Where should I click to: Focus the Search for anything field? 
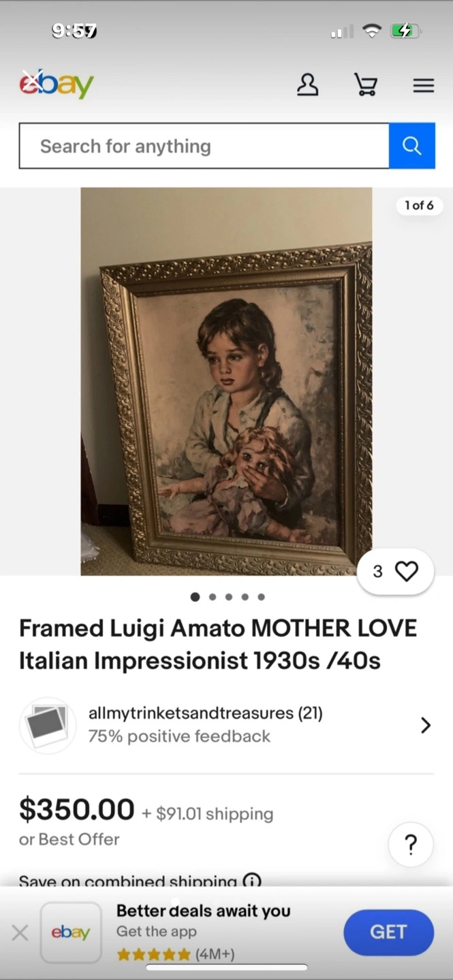click(204, 146)
